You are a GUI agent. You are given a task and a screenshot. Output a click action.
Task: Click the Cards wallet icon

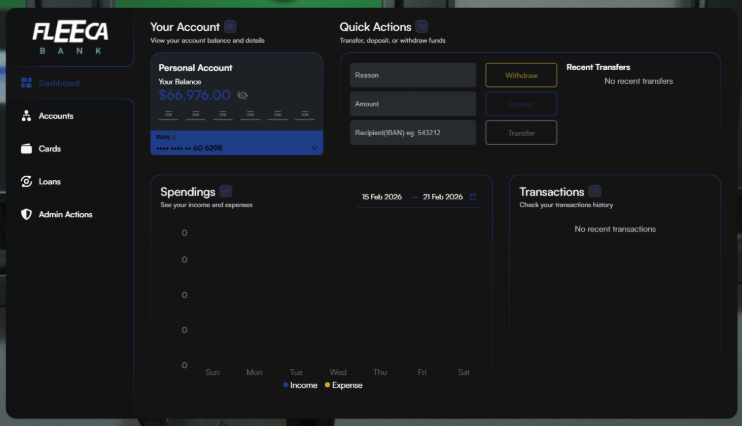[26, 149]
